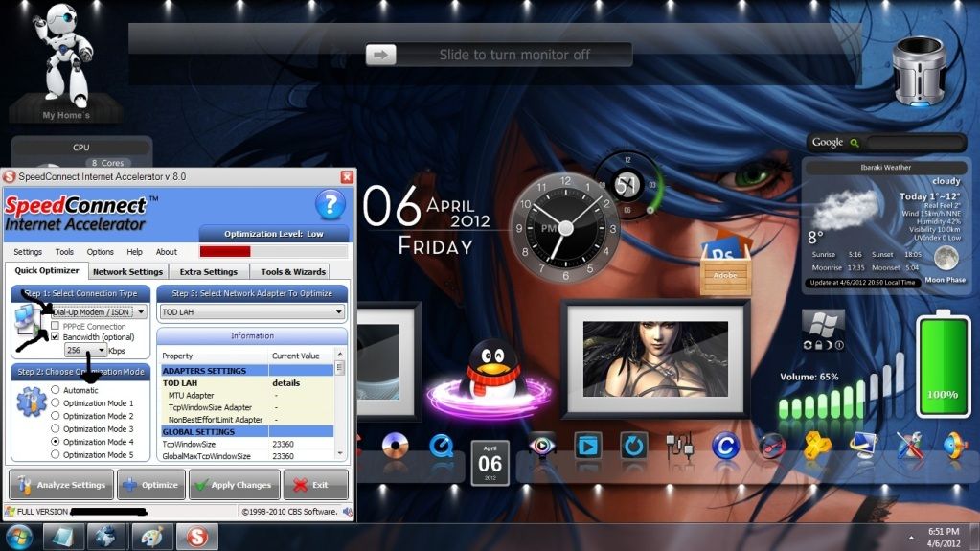The height and width of the screenshot is (551, 980).
Task: Select Optimization Mode 5 radio button
Action: pos(55,454)
